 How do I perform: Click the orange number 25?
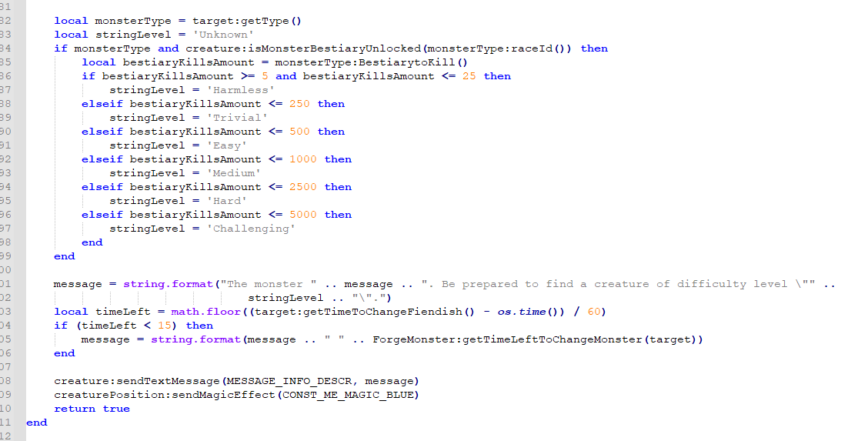click(x=469, y=76)
